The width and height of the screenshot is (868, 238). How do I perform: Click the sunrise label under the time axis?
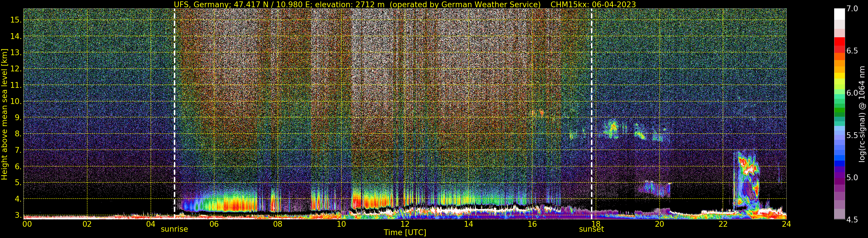point(174,229)
